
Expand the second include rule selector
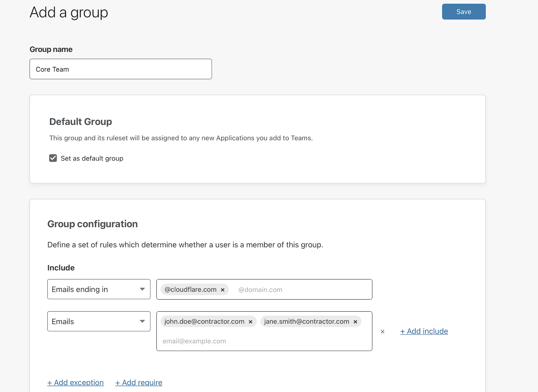[x=99, y=321]
